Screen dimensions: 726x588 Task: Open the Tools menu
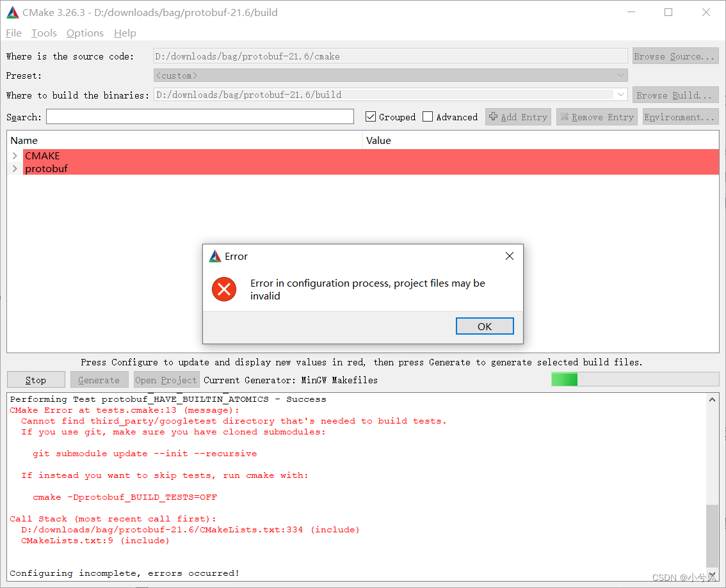pyautogui.click(x=44, y=33)
